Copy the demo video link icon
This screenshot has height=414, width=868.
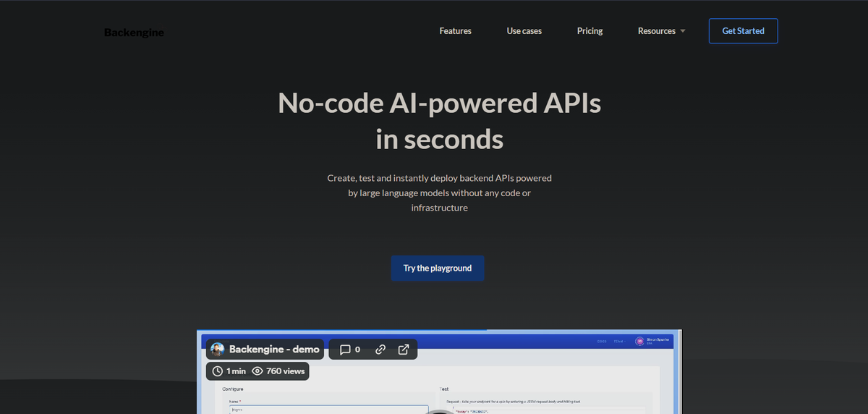[x=380, y=350]
